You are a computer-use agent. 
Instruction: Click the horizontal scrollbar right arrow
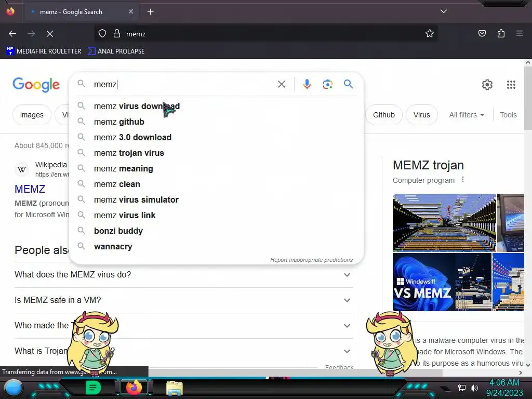click(521, 373)
